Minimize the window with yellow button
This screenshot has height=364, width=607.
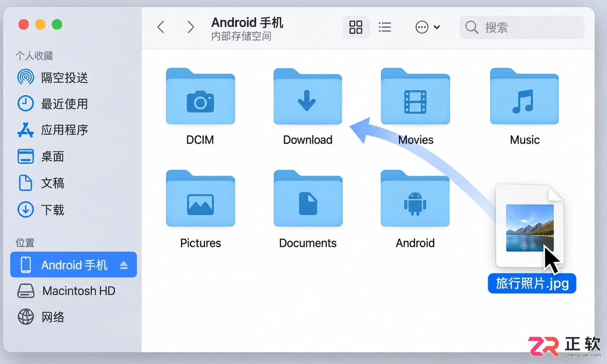tap(40, 24)
